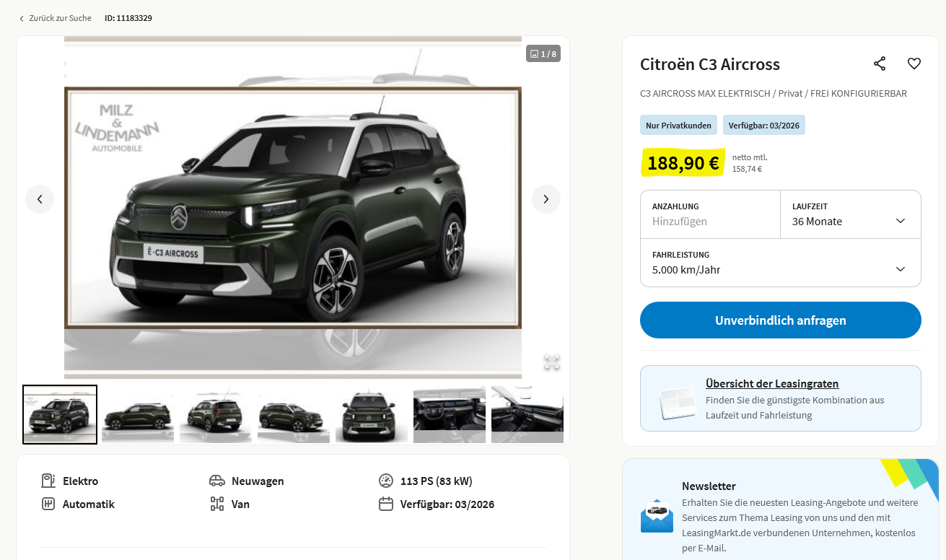The width and height of the screenshot is (946, 560).
Task: Add listing to favorites with heart icon
Action: pyautogui.click(x=914, y=64)
